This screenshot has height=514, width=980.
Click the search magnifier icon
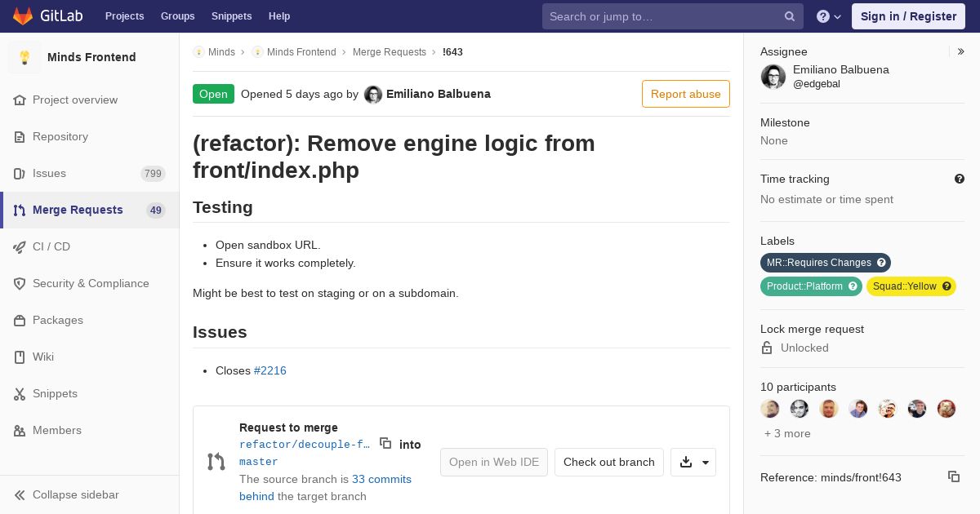(790, 16)
